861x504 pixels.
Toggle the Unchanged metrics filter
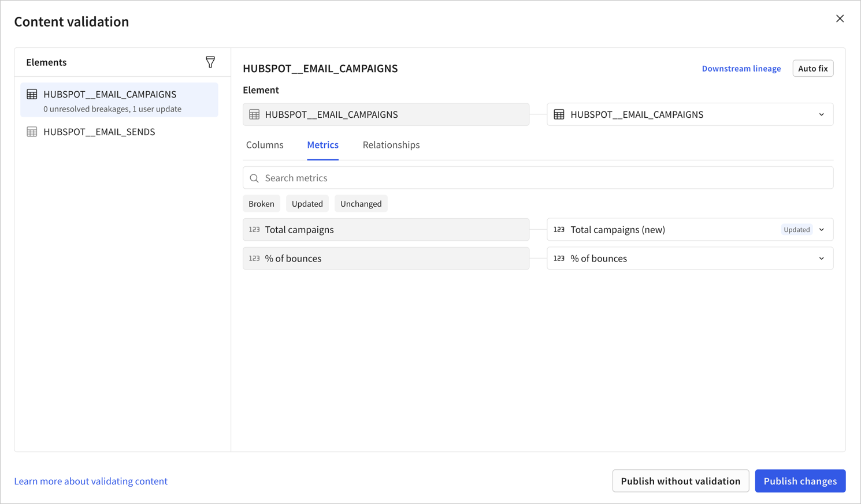[x=361, y=203]
